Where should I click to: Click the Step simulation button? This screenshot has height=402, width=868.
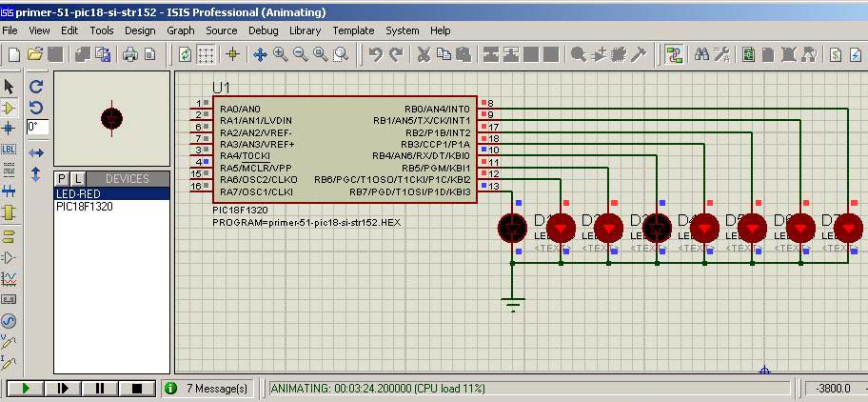[63, 389]
